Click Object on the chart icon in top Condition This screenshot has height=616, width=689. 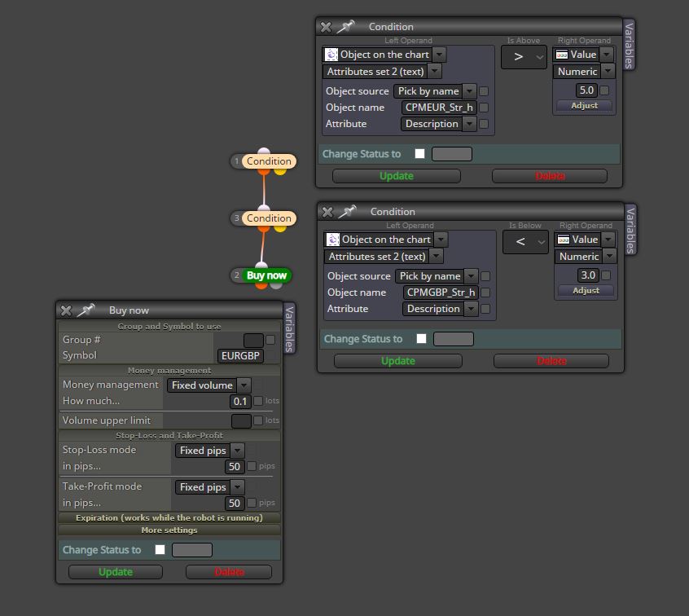(x=331, y=55)
